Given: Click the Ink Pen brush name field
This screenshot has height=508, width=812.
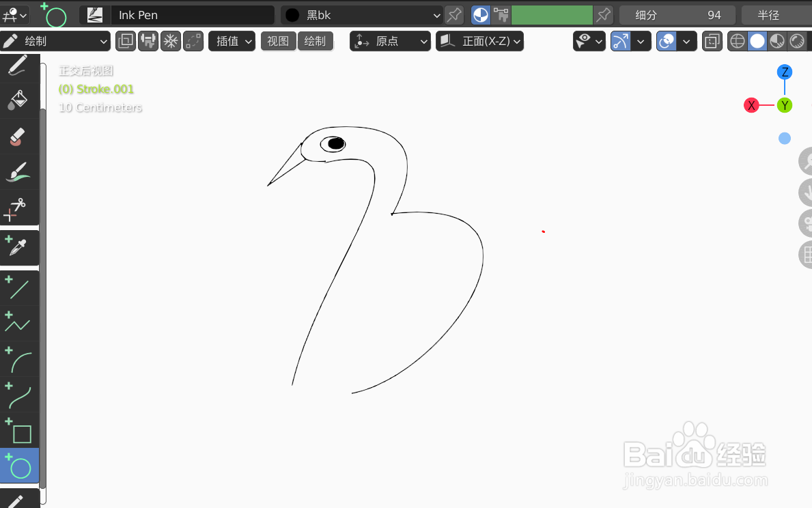Looking at the screenshot, I should 192,15.
